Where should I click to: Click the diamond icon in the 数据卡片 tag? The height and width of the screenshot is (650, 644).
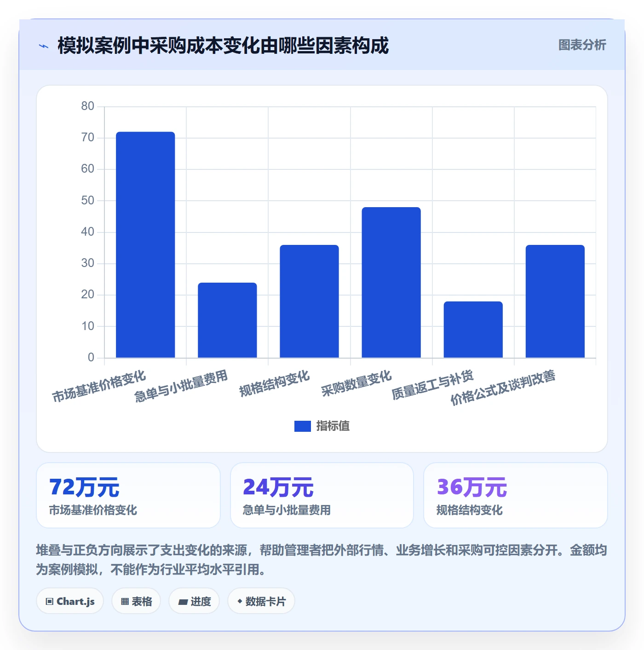point(240,601)
